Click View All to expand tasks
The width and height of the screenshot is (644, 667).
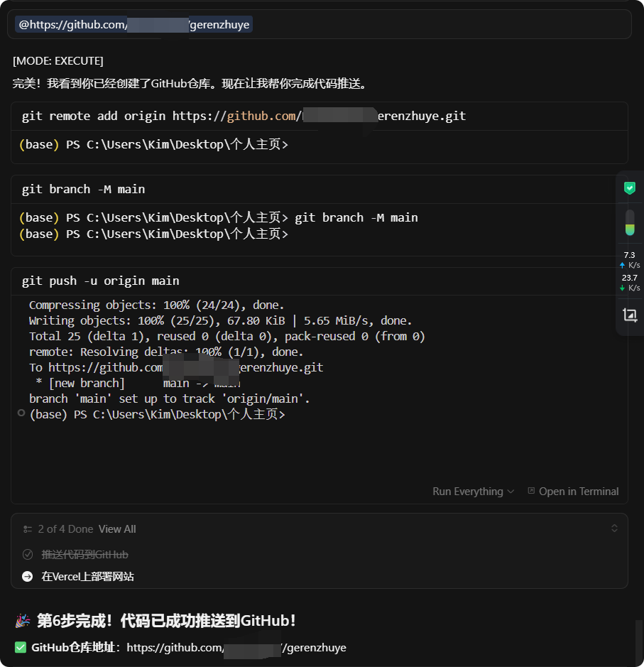[x=117, y=529]
